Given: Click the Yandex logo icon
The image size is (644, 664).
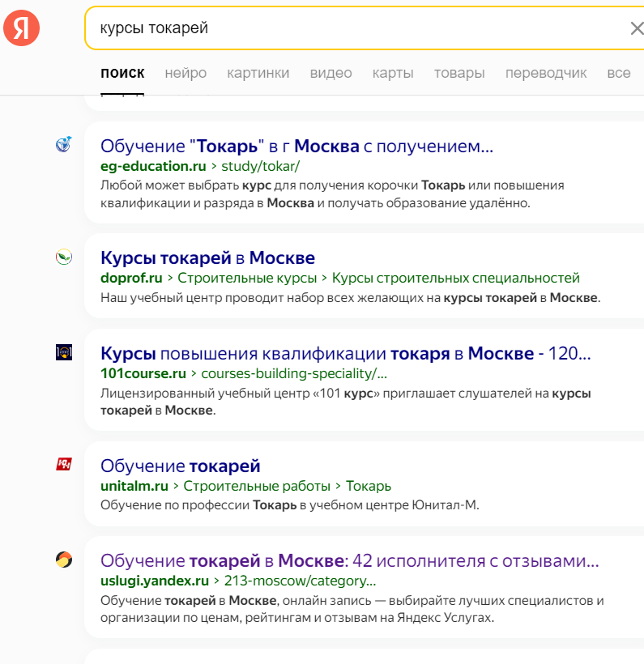Looking at the screenshot, I should 22,29.
